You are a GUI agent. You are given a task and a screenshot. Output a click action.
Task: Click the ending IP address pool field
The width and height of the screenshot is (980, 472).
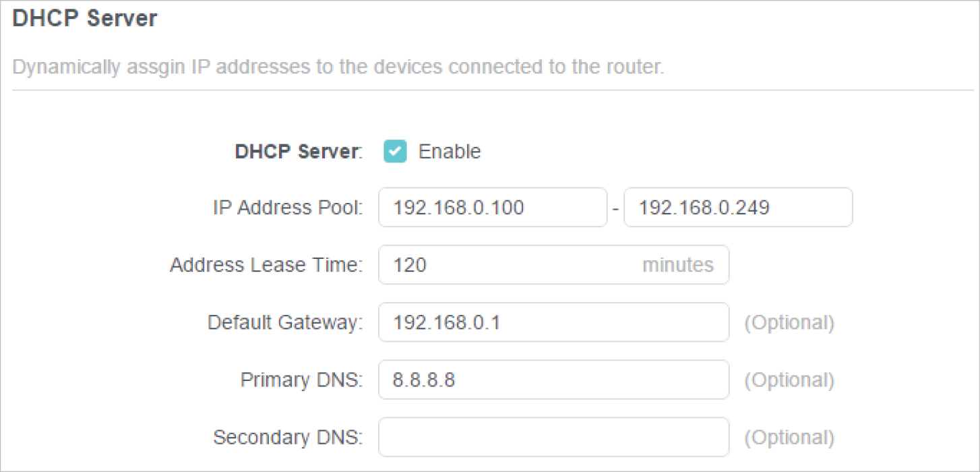pos(737,208)
